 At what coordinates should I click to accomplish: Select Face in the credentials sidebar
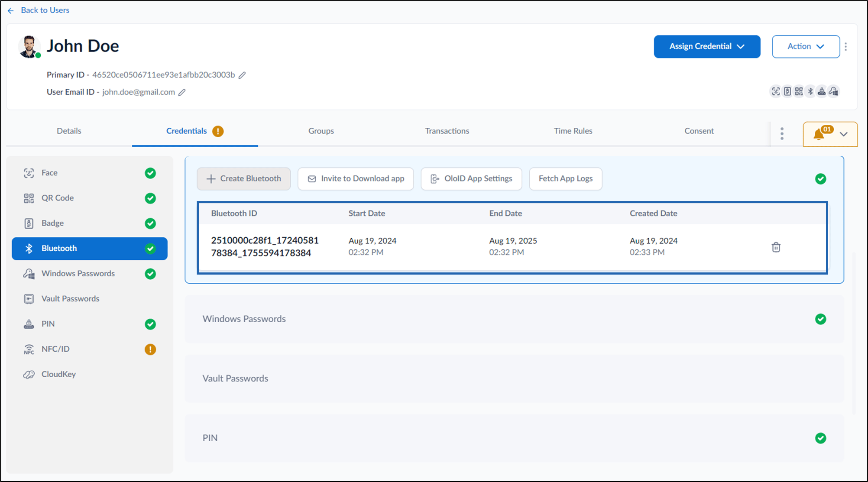click(90, 173)
